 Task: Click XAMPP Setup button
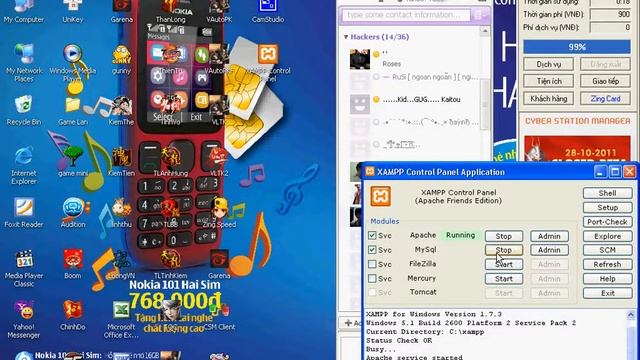tap(607, 207)
